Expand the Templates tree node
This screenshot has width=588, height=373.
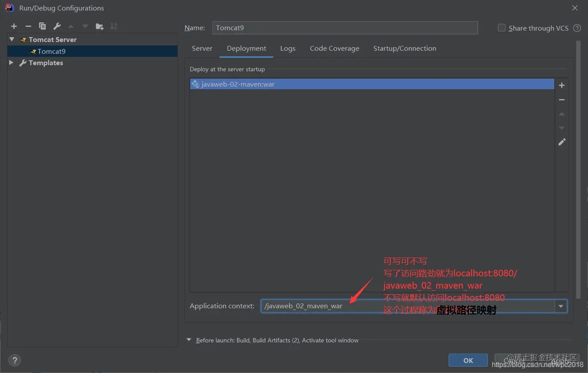(x=11, y=63)
